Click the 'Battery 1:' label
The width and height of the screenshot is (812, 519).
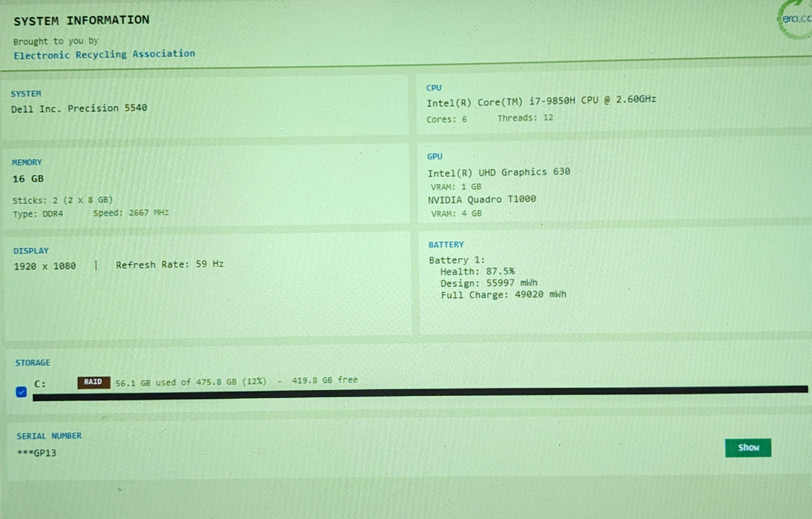[457, 260]
